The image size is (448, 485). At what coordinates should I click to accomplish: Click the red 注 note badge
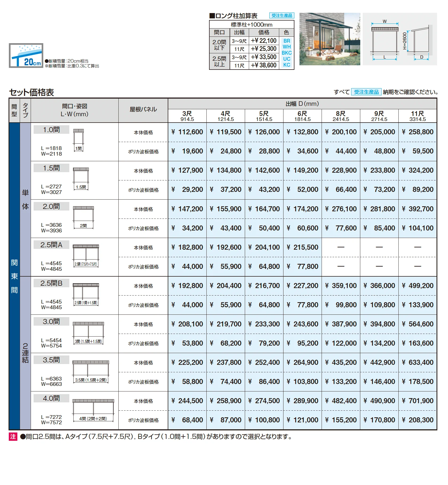click(13, 436)
